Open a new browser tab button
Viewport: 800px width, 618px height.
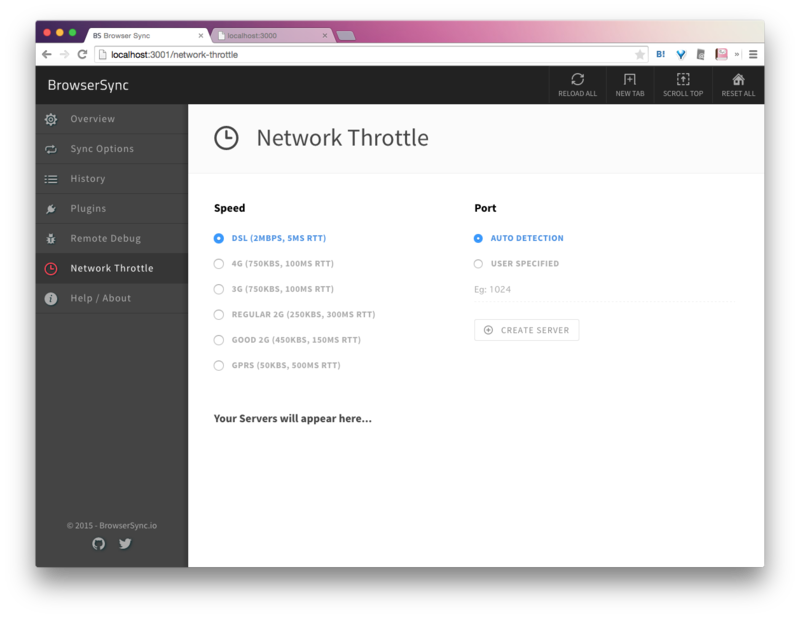click(346, 36)
